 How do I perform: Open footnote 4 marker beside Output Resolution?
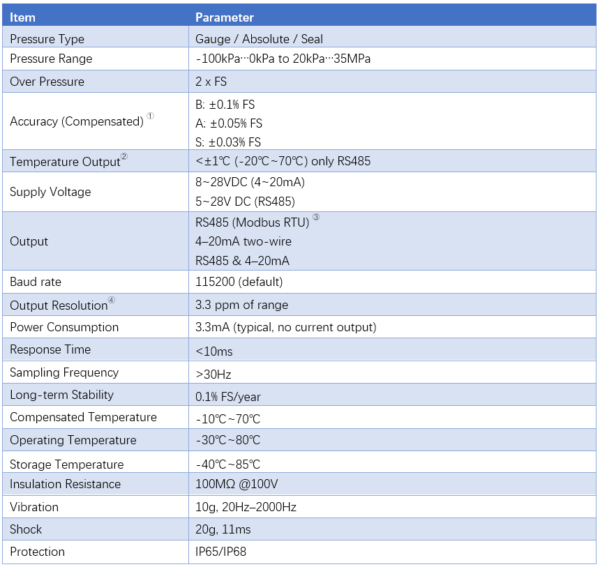tap(112, 301)
